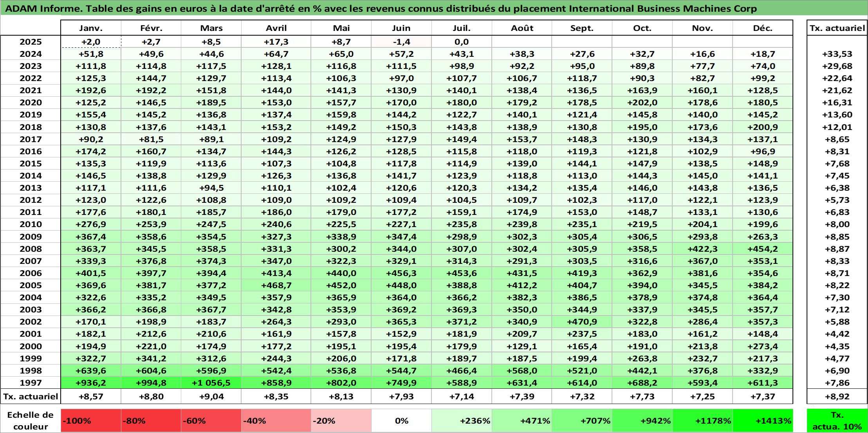Screen dimensions: 868x433
Task: Click the cell showing +17,3
Action: (276, 42)
